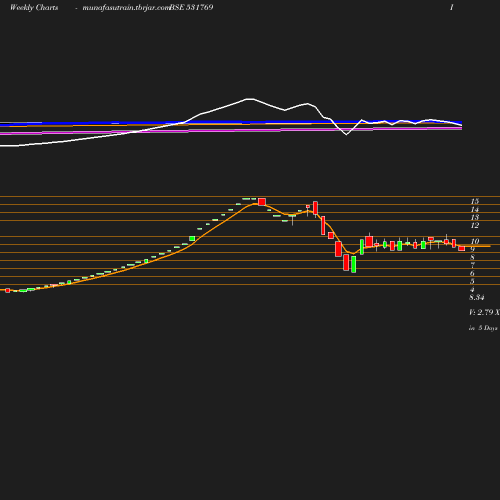Click the price axis label '10'
The height and width of the screenshot is (500, 500).
[x=475, y=241]
